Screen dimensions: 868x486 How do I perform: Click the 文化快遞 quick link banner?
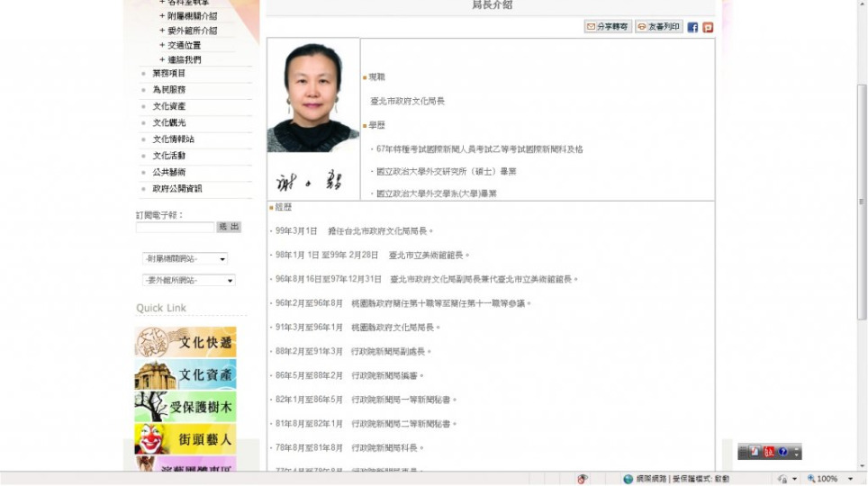click(185, 343)
